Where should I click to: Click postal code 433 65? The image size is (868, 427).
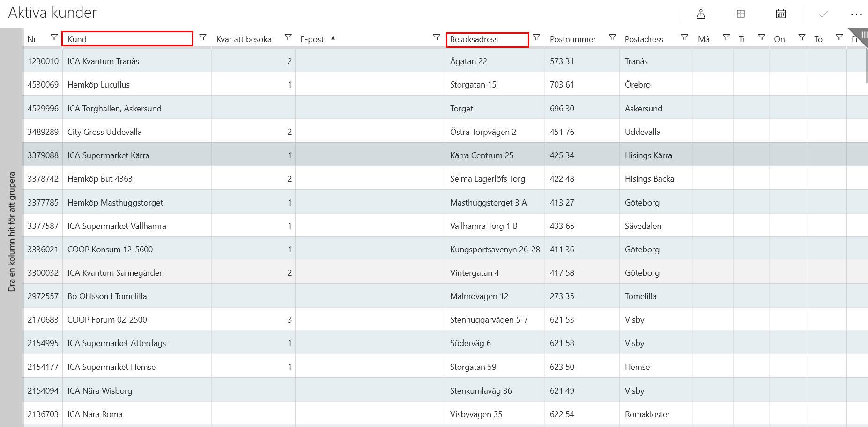pos(562,226)
